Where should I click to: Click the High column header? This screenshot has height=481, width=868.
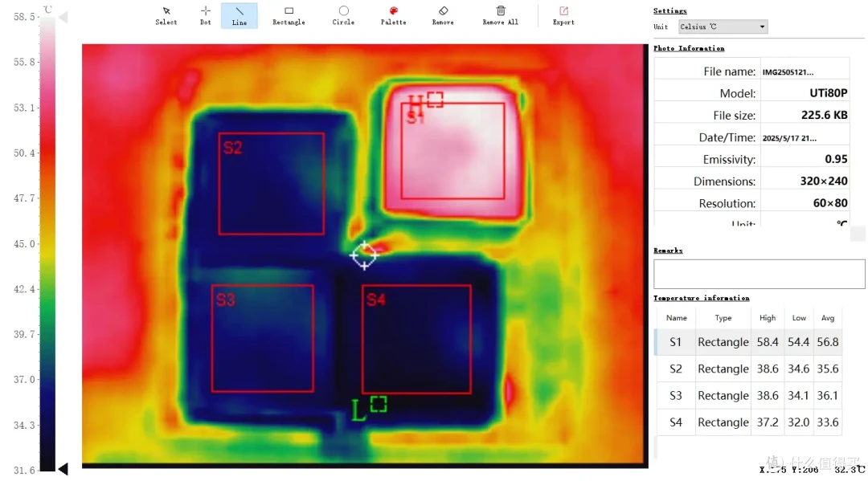point(768,318)
